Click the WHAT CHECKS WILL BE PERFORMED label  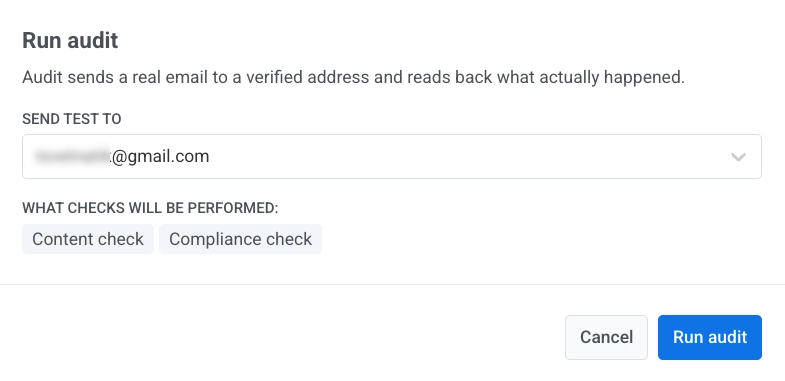pyautogui.click(x=150, y=207)
